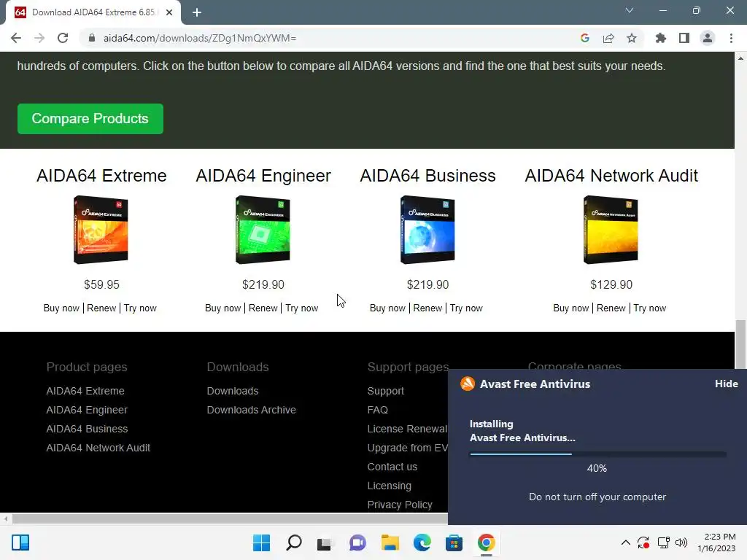Viewport: 747px width, 560px height.
Task: Click AIDA64 Business box image
Action: pyautogui.click(x=427, y=230)
